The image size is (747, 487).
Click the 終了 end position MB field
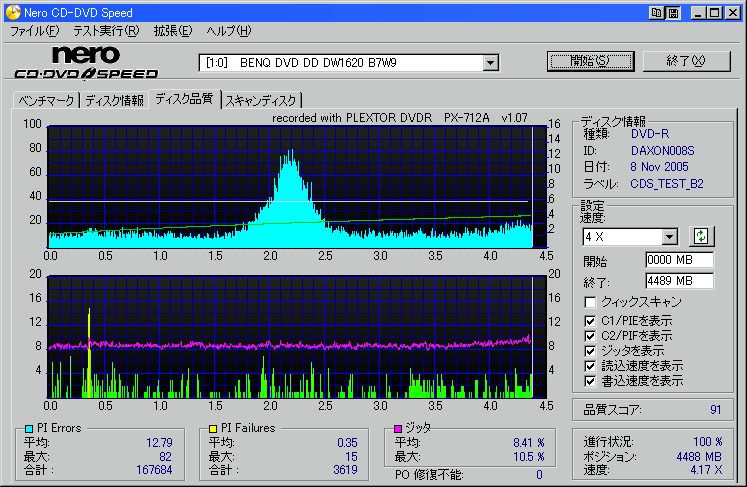coord(679,280)
